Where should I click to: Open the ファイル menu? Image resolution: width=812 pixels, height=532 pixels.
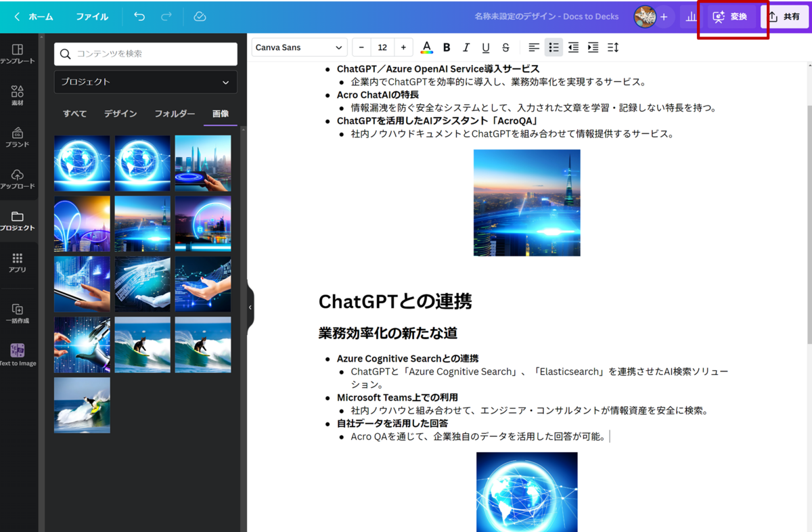[x=92, y=16]
